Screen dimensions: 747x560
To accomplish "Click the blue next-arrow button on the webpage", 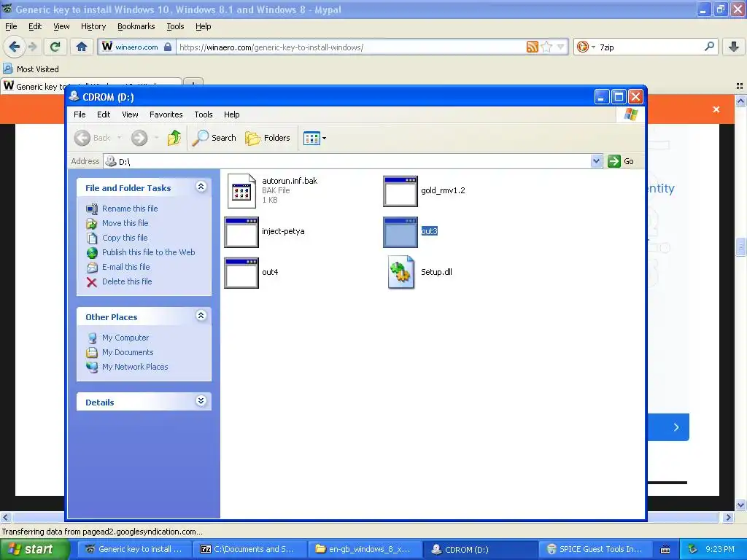I will tap(676, 427).
